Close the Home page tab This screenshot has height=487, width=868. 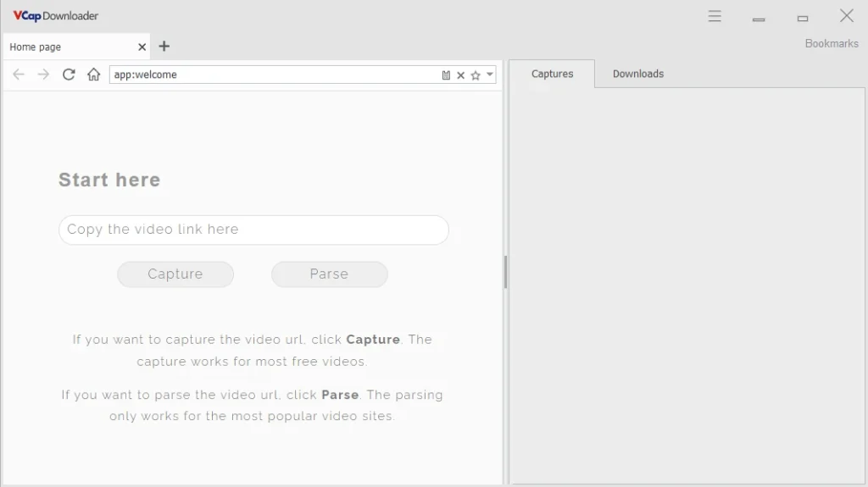coord(142,47)
